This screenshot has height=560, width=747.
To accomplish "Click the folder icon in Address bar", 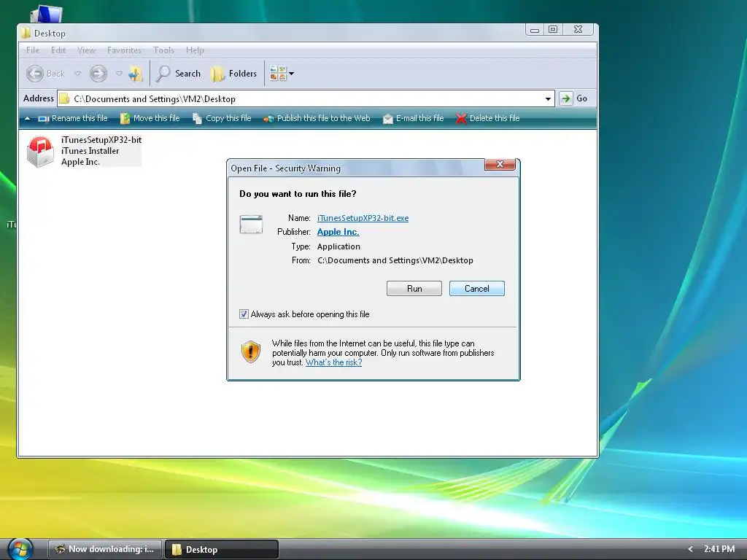I will [64, 98].
